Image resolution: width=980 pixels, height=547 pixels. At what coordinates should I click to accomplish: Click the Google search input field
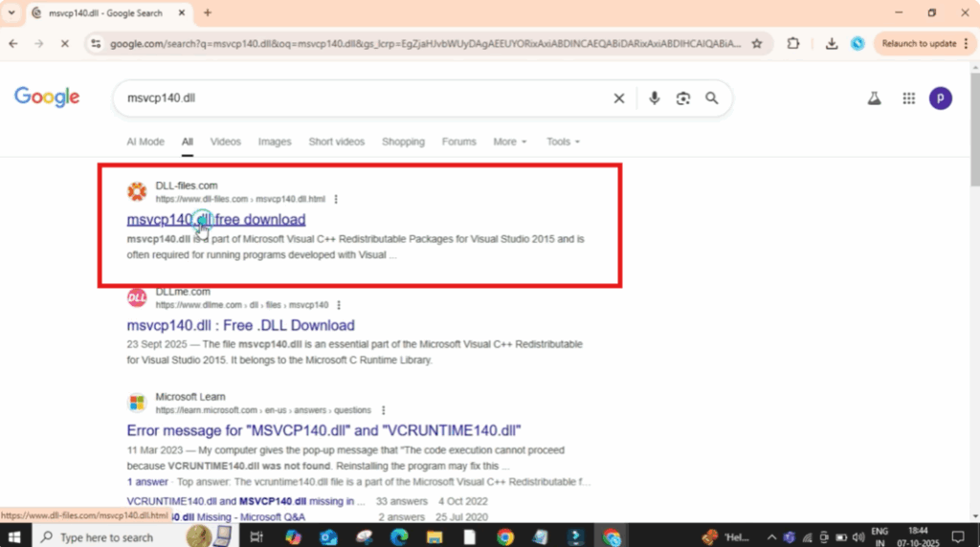click(x=354, y=98)
